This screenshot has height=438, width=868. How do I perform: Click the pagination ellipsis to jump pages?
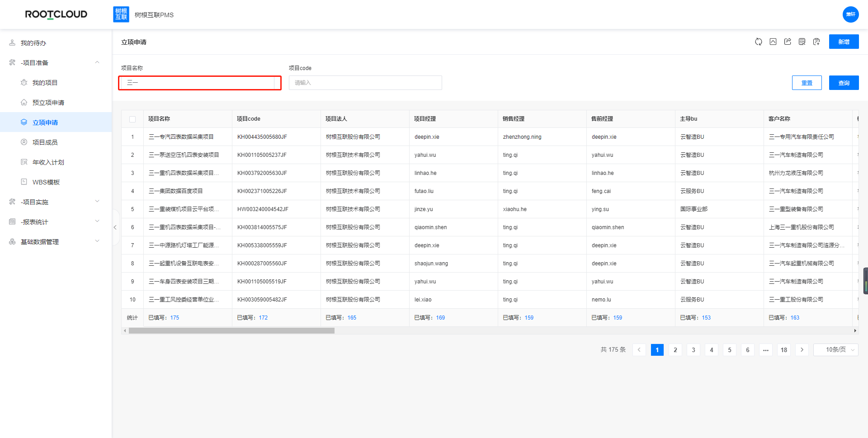(766, 350)
